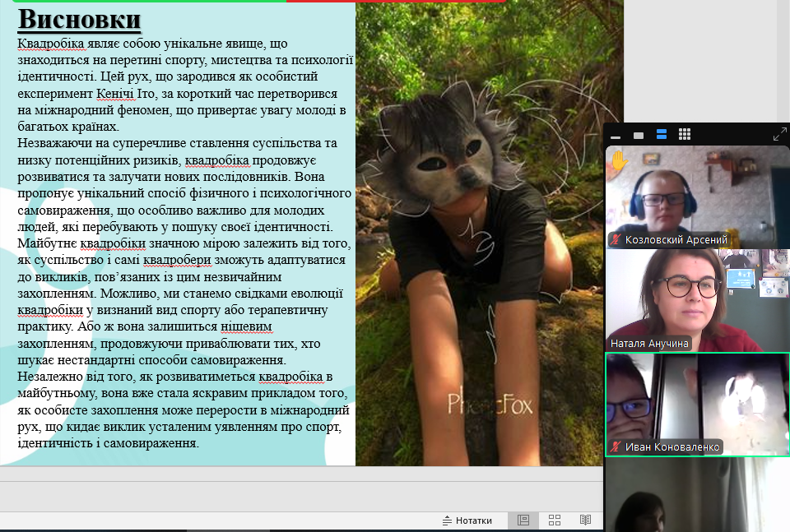Switch to Slide Sorter view
This screenshot has width=790, height=532.
click(x=554, y=520)
